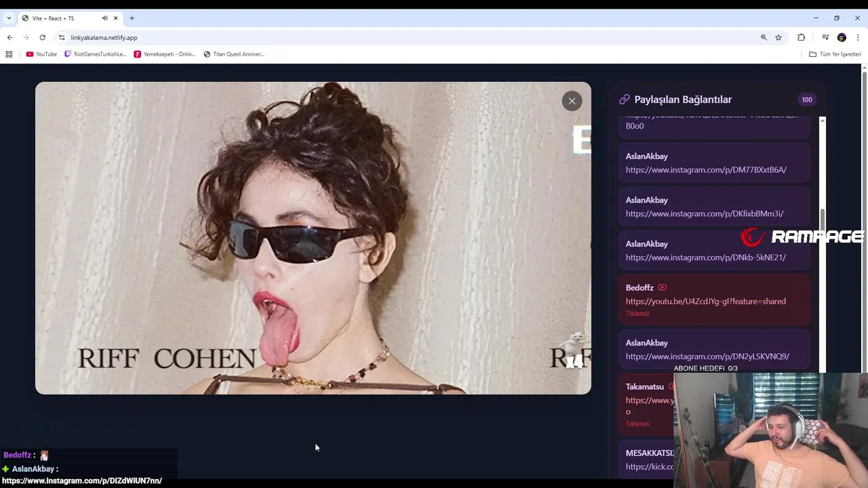The image size is (868, 488).
Task: Close the Vite + React + TS tab
Action: click(x=115, y=18)
